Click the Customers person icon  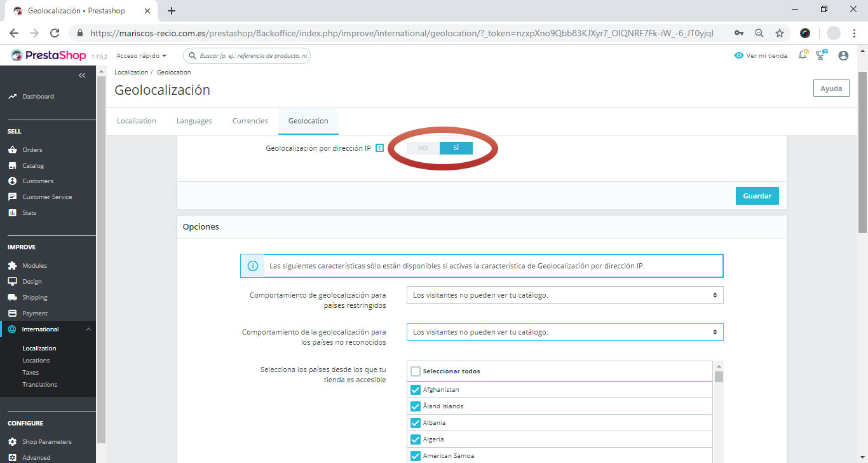point(12,181)
